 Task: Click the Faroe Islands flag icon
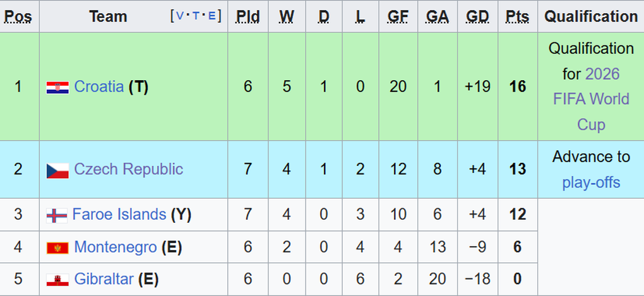click(56, 215)
